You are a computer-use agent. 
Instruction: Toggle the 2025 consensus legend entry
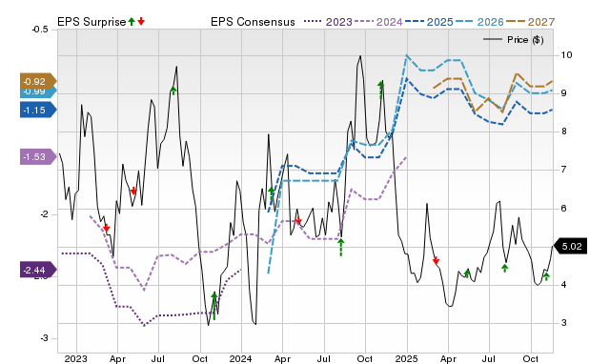[x=429, y=22]
